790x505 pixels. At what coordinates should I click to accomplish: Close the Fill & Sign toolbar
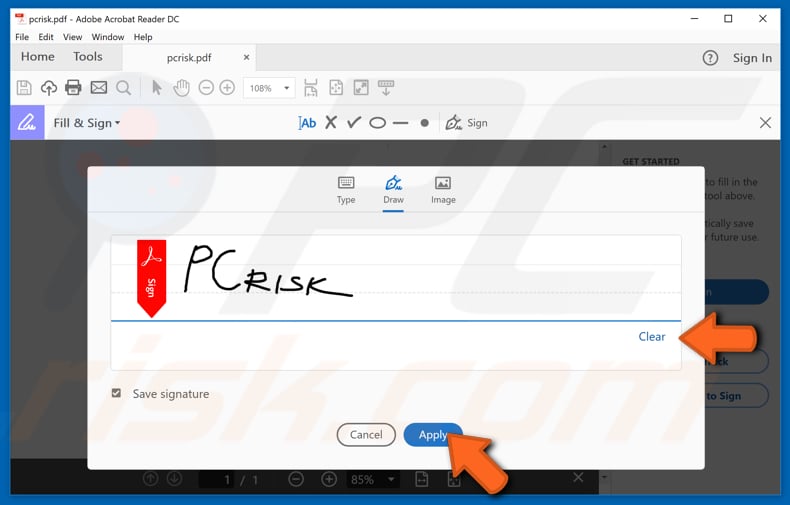coord(765,122)
